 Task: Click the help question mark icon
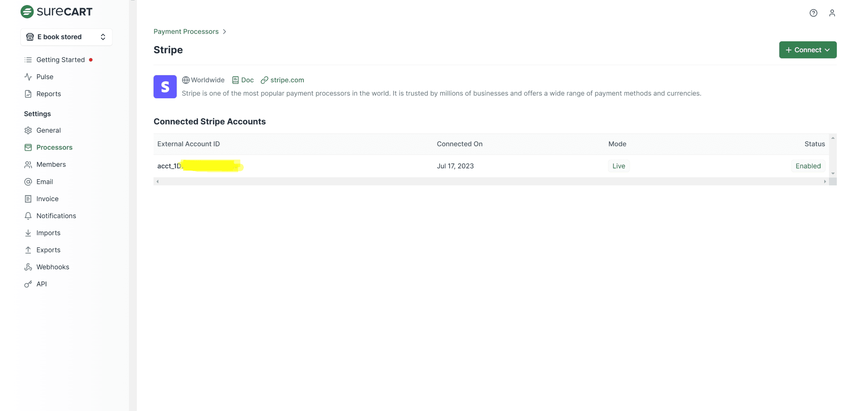[813, 13]
